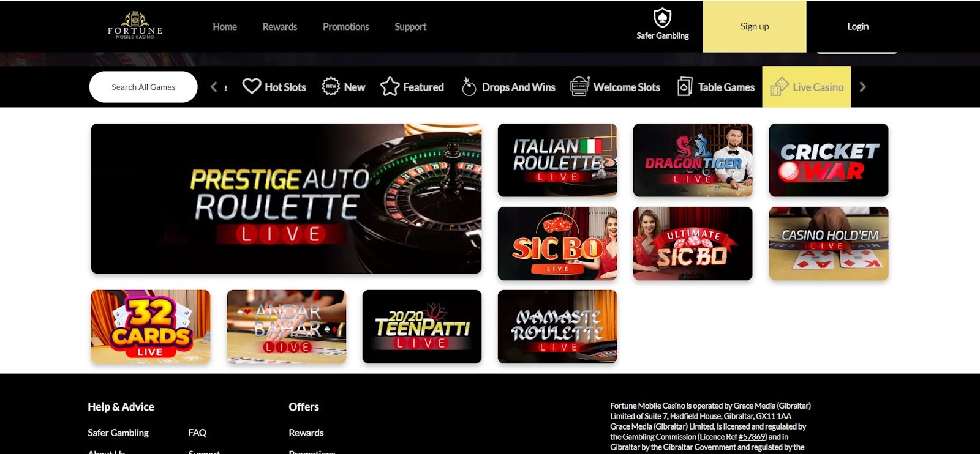Viewport: 980px width, 454px height.
Task: Switch to the Live Casino category
Action: pyautogui.click(x=806, y=87)
